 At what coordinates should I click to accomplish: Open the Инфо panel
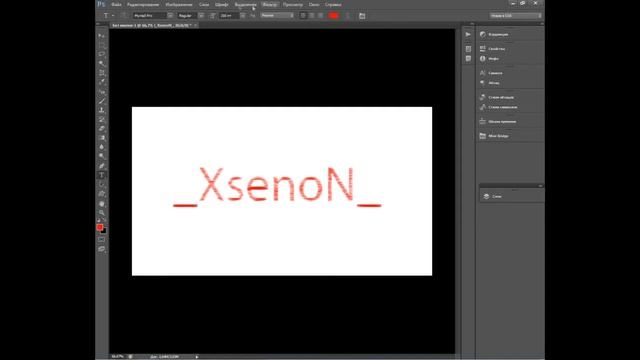[x=493, y=59]
